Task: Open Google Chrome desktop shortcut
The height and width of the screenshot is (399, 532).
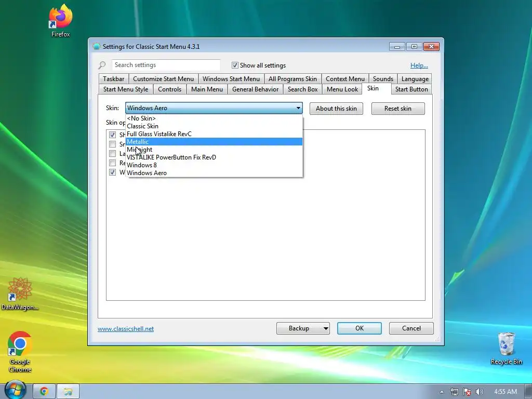Action: tap(20, 352)
